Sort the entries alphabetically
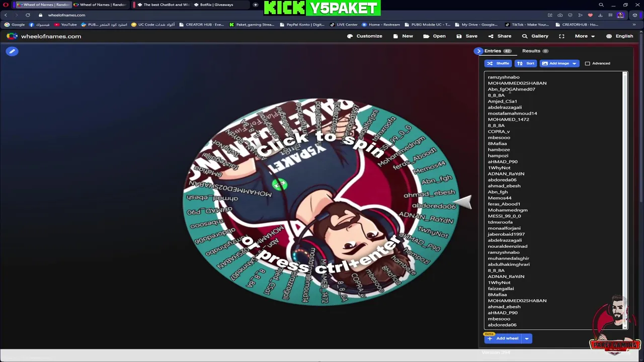This screenshot has height=362, width=644. pyautogui.click(x=526, y=63)
